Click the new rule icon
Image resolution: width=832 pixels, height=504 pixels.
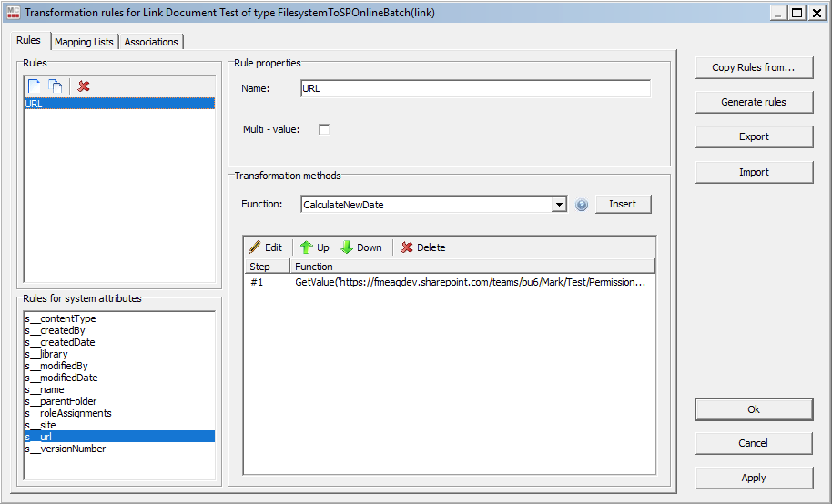point(34,86)
